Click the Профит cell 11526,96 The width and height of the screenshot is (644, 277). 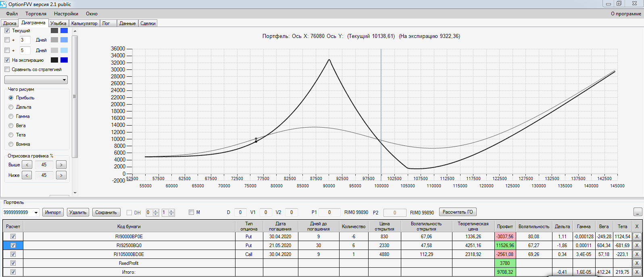click(505, 246)
